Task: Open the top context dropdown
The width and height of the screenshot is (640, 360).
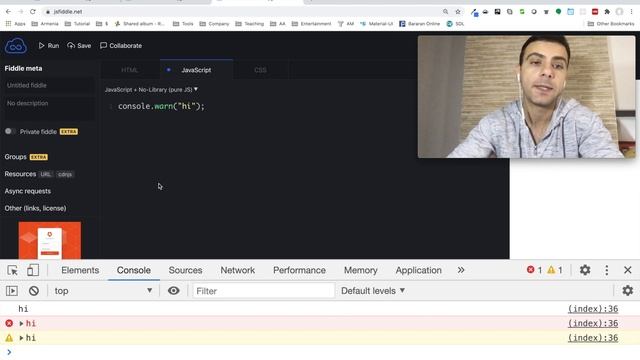Action: 103,291
